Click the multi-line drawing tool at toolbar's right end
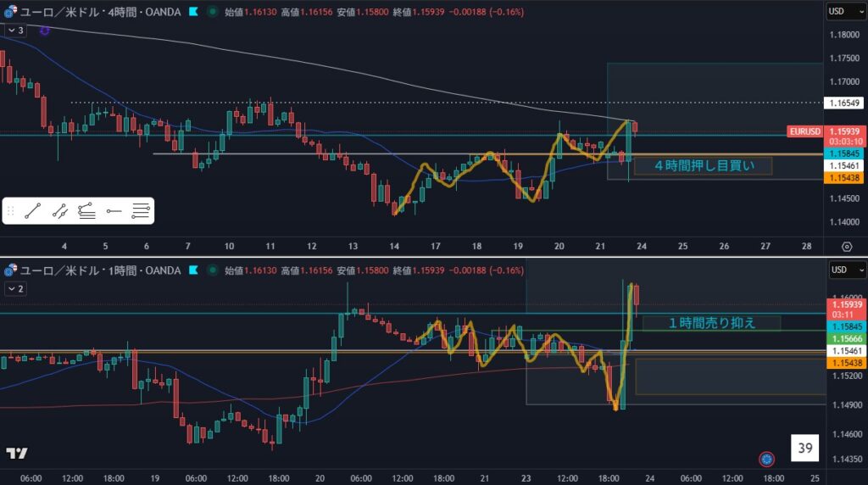 pyautogui.click(x=141, y=211)
